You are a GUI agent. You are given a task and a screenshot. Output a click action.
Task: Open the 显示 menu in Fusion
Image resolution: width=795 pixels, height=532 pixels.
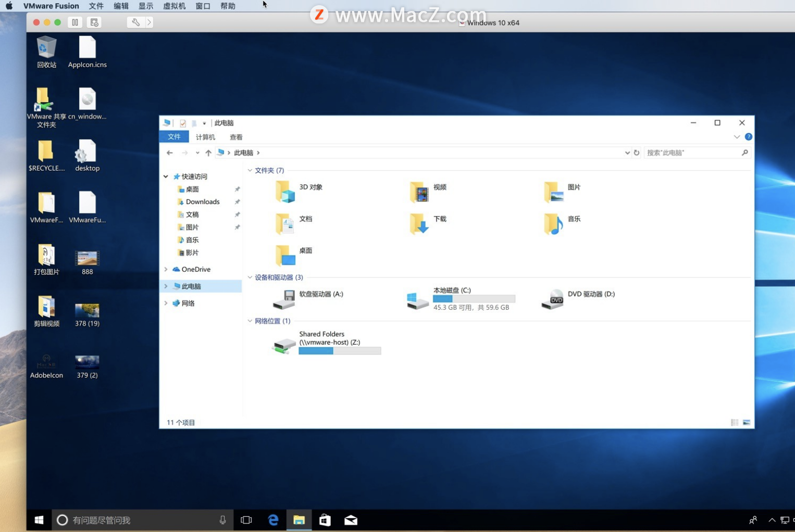146,6
